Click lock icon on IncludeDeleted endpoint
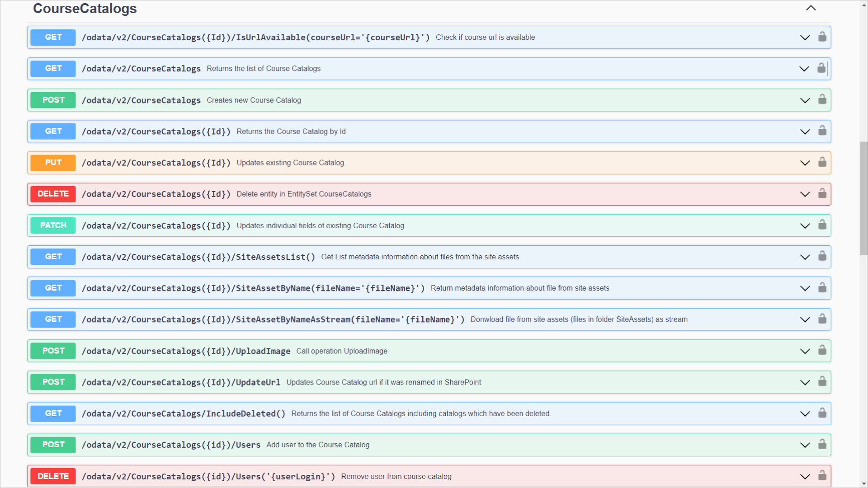 point(822,413)
